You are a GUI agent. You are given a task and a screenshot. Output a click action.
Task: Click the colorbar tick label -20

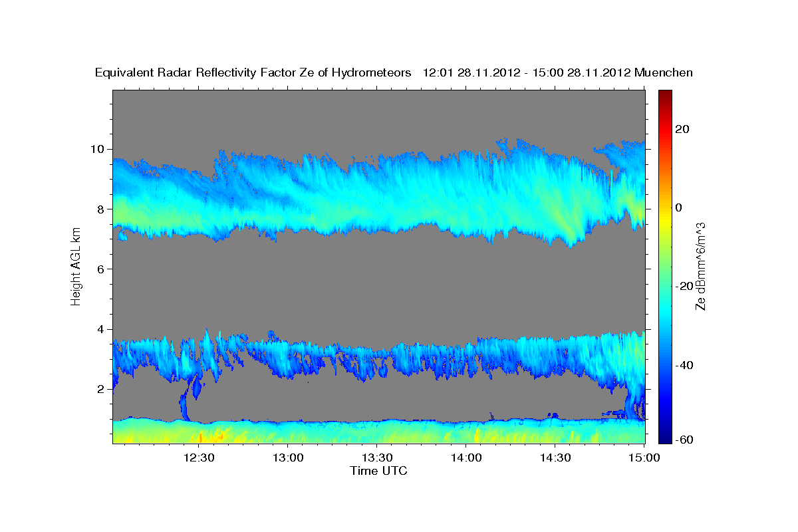point(684,286)
